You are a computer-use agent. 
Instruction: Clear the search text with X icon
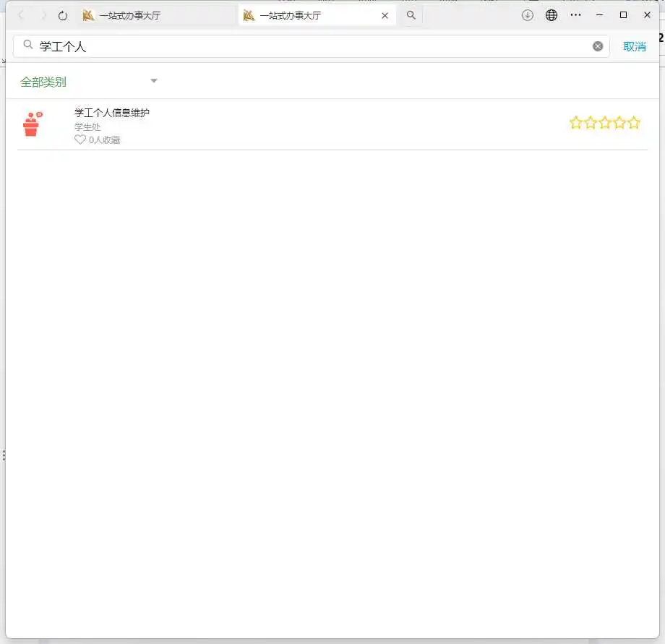coord(598,46)
